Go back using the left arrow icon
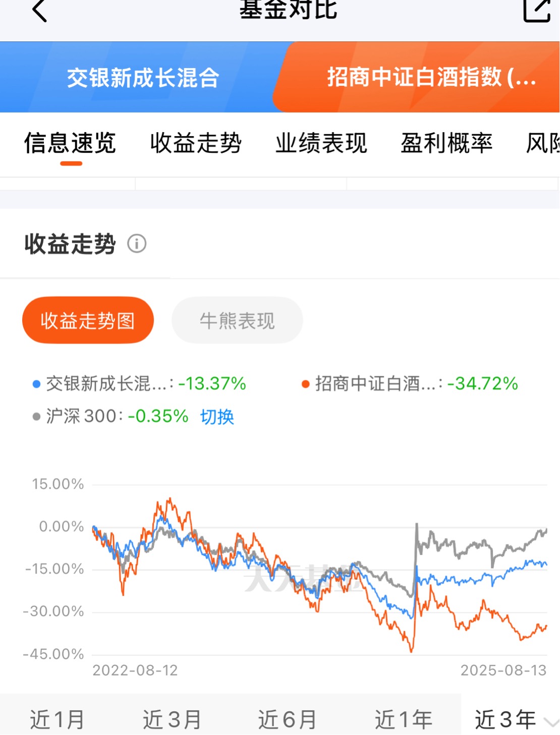This screenshot has width=560, height=735. tap(39, 10)
